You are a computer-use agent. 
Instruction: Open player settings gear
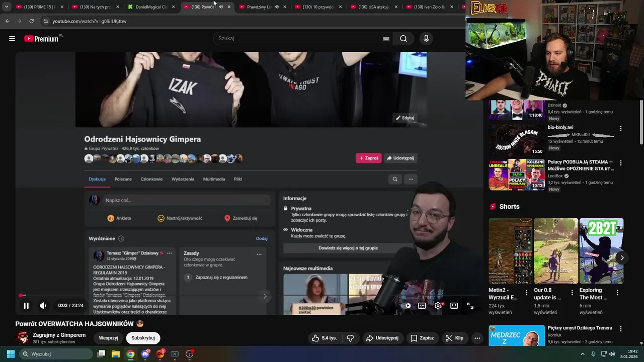click(x=438, y=305)
